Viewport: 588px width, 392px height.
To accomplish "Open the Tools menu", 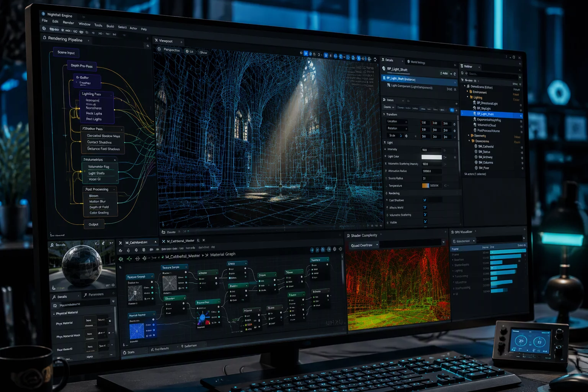I will tap(98, 25).
